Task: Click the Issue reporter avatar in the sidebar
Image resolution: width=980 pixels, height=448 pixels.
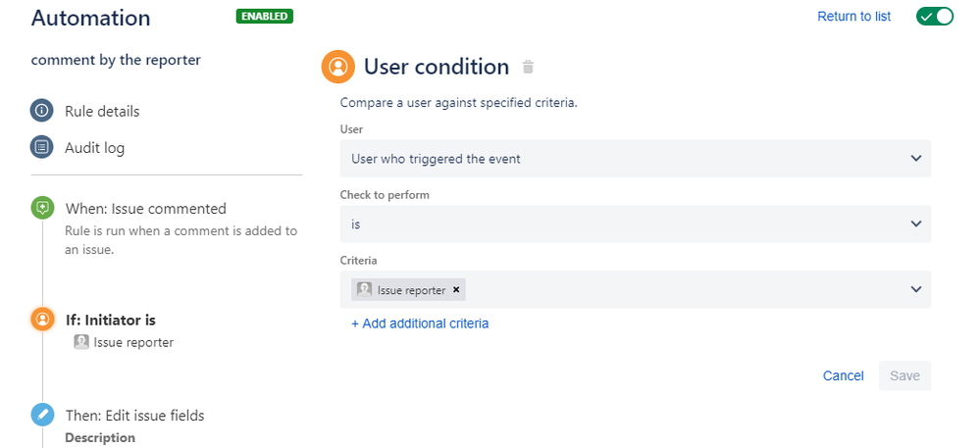Action: (x=81, y=342)
